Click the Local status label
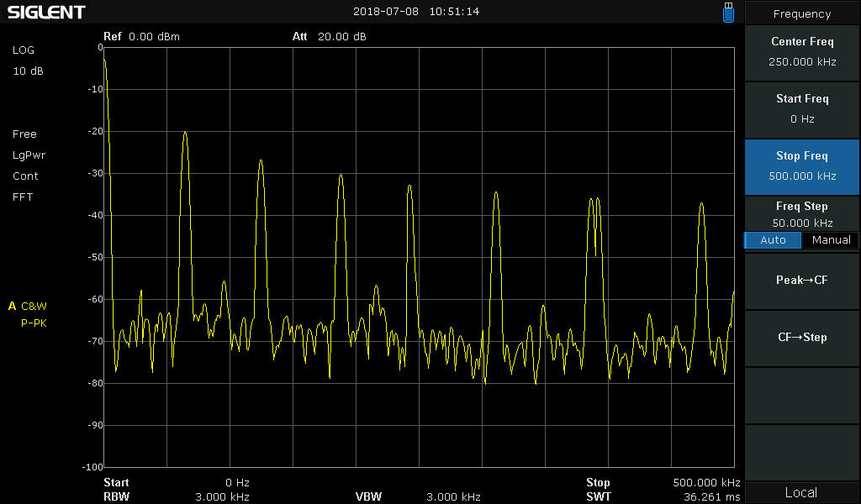Viewport: 861px width, 504px height. click(800, 492)
